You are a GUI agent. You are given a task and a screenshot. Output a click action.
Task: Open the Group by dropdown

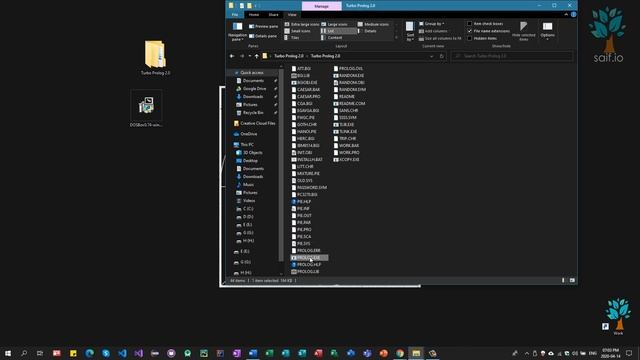(432, 24)
